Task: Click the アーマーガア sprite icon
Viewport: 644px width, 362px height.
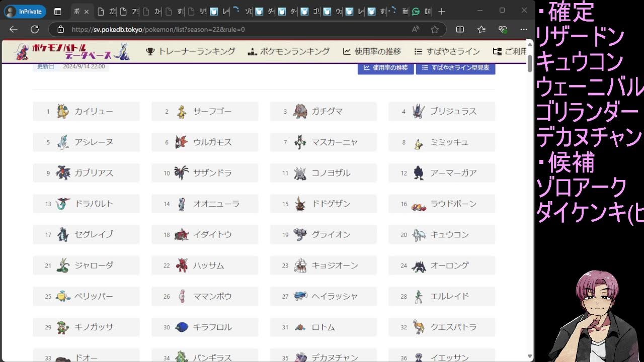Action: [x=419, y=172]
